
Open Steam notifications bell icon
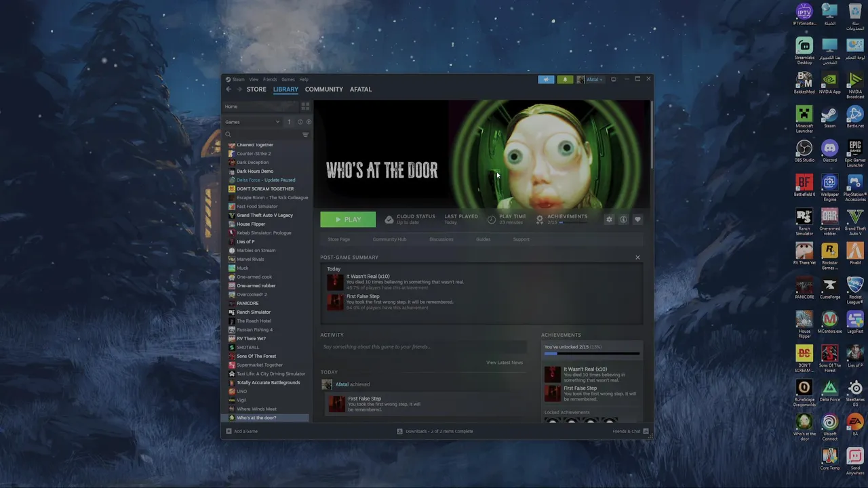[x=564, y=79]
